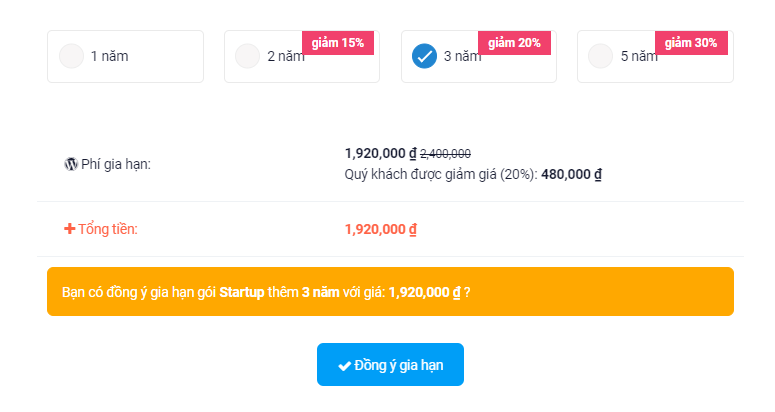Click the Startup package name in banner
The image size is (775, 412).
(242, 292)
